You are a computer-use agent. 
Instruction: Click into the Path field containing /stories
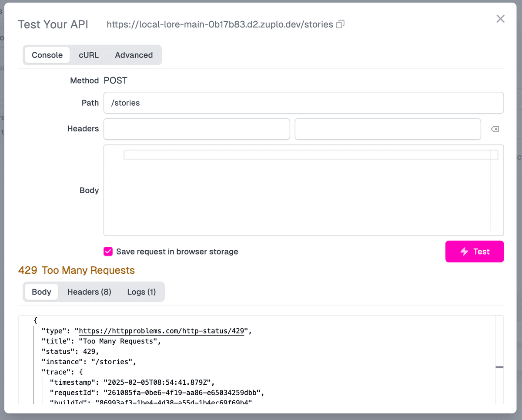point(303,103)
